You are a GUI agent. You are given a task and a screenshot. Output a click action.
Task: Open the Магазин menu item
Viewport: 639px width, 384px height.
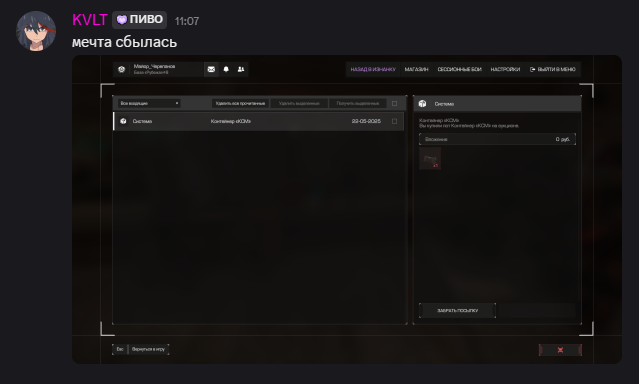416,69
